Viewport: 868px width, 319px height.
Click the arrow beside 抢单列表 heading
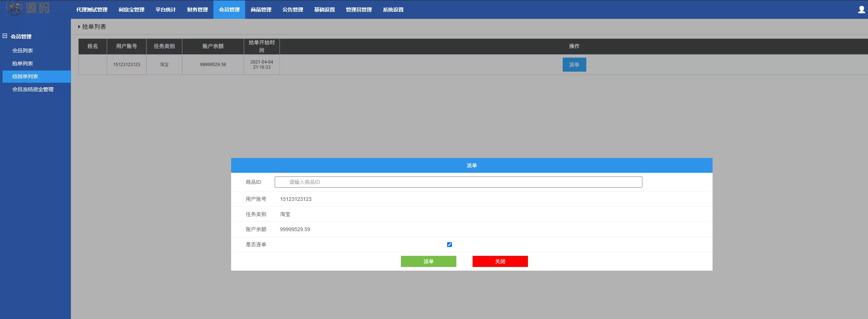point(79,27)
